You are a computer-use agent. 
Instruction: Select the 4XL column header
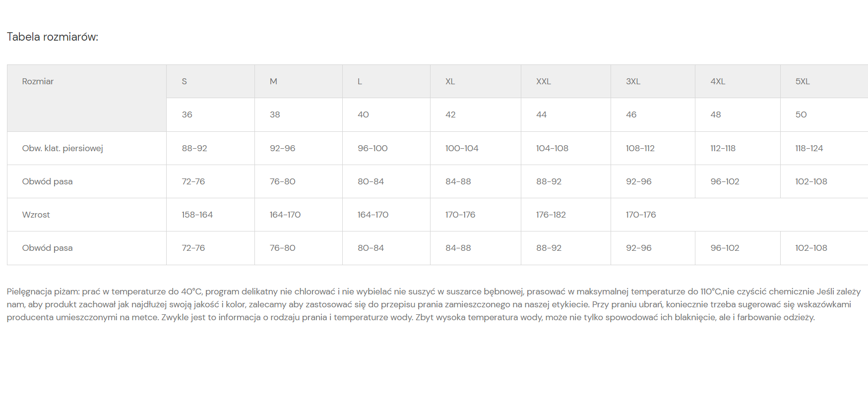(x=718, y=82)
